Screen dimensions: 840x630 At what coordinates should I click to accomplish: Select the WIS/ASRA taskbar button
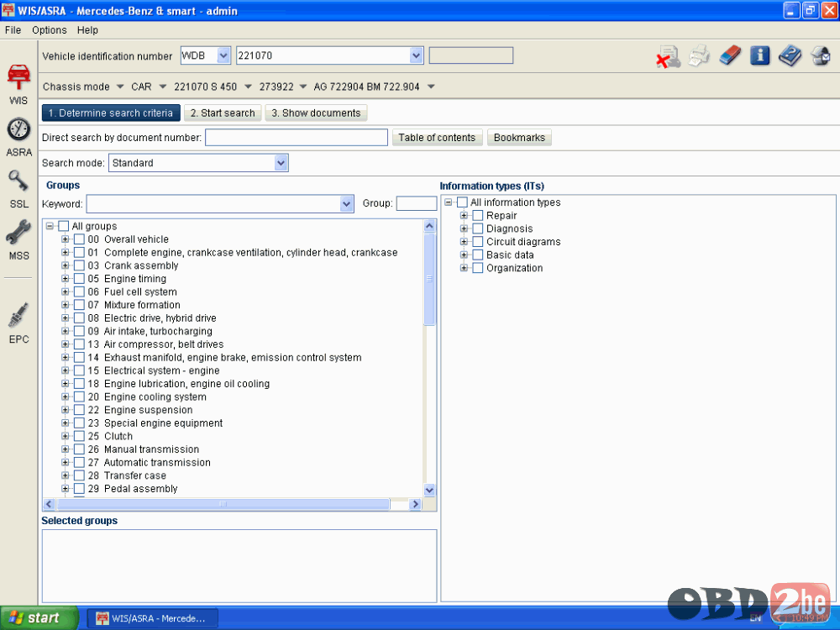pos(152,618)
